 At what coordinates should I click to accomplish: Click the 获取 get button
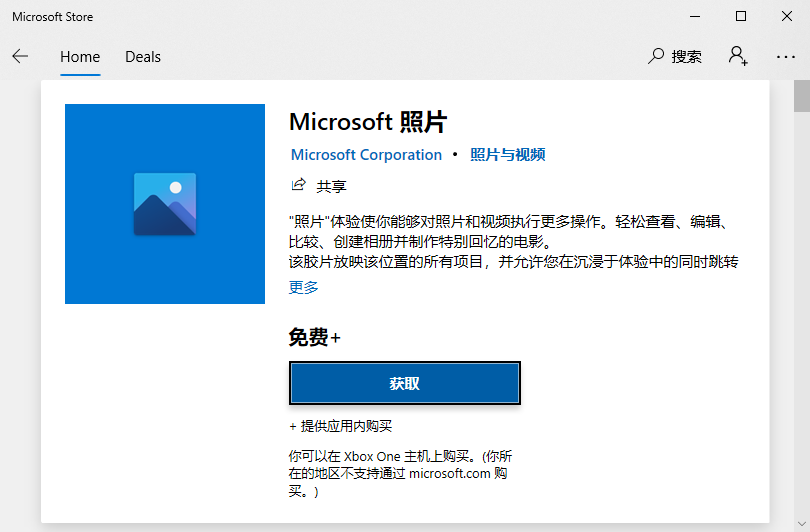point(404,383)
